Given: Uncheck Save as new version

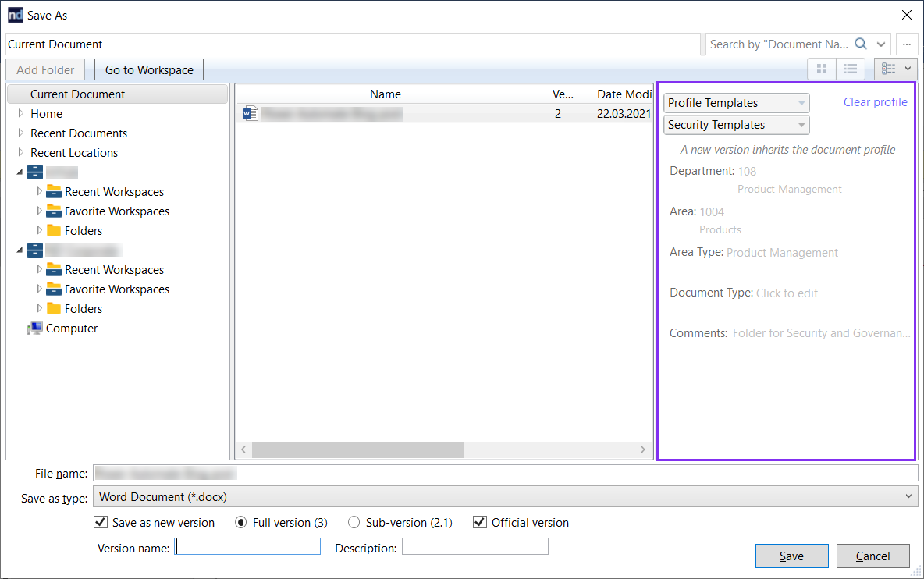Looking at the screenshot, I should tap(101, 523).
